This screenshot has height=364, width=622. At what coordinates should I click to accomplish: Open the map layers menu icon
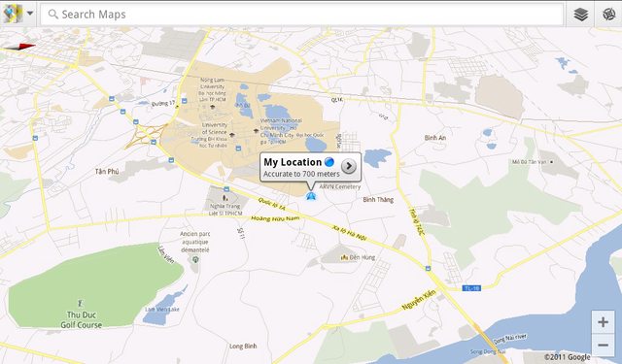pyautogui.click(x=581, y=15)
